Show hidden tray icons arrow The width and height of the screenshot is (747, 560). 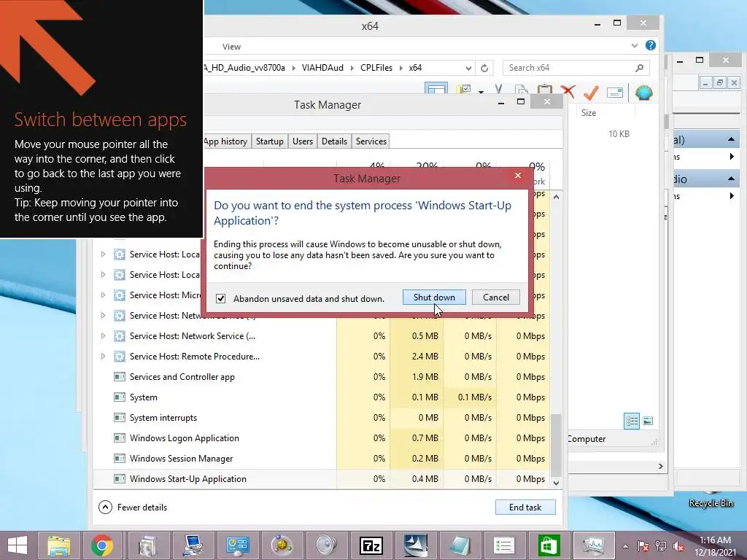tap(625, 546)
